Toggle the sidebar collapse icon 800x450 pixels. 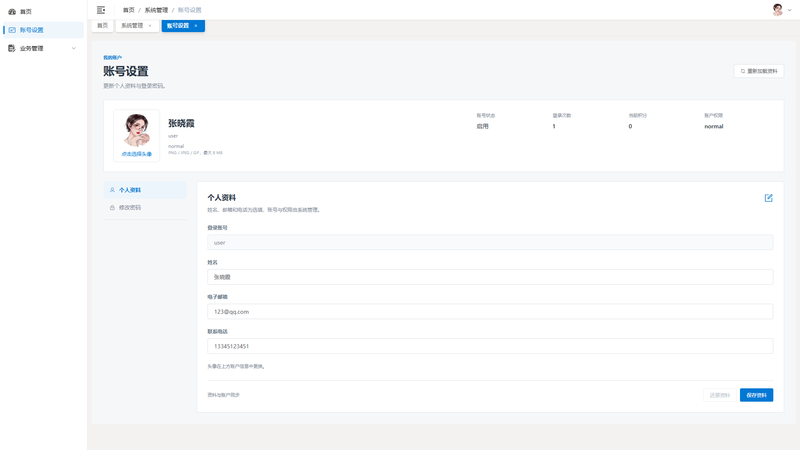click(x=101, y=10)
